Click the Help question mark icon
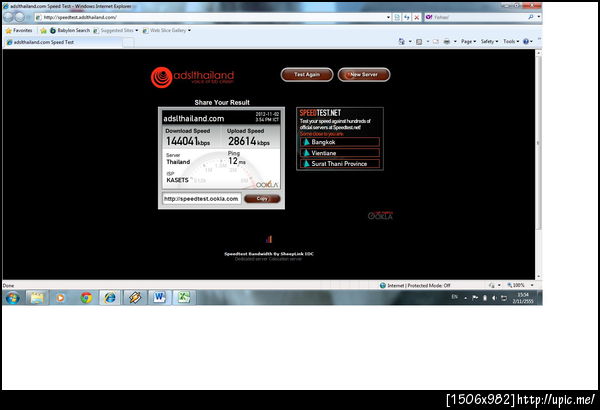 (526, 41)
